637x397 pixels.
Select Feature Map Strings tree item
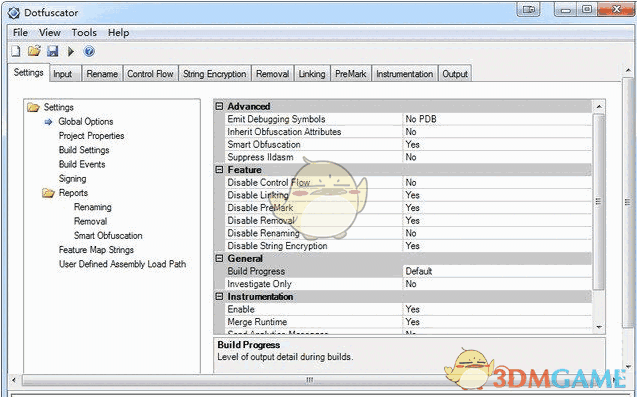coord(96,250)
